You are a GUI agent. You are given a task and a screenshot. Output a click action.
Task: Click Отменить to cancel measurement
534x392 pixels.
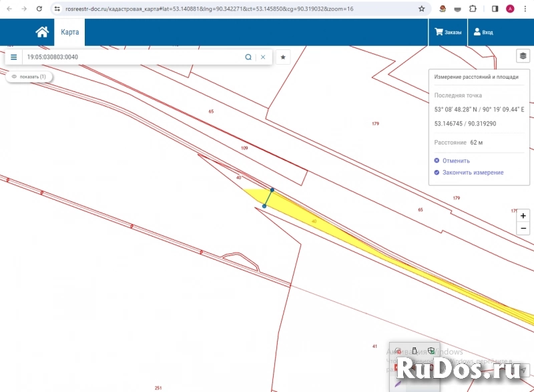[456, 161]
